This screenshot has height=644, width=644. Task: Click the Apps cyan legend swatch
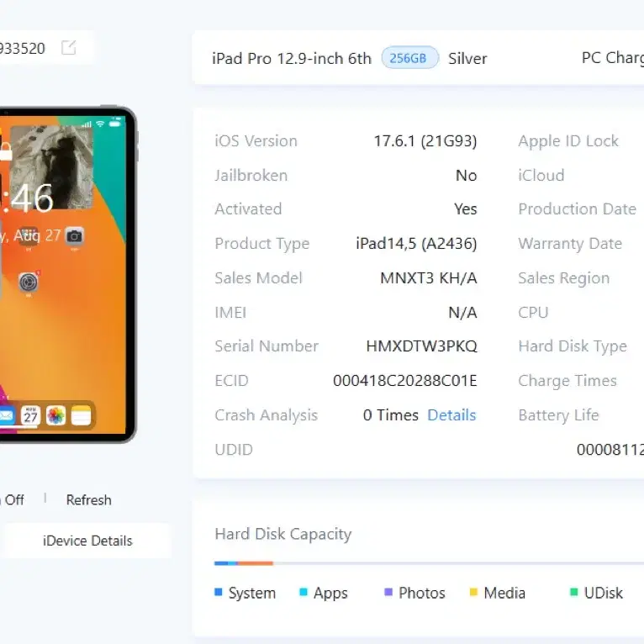click(304, 592)
